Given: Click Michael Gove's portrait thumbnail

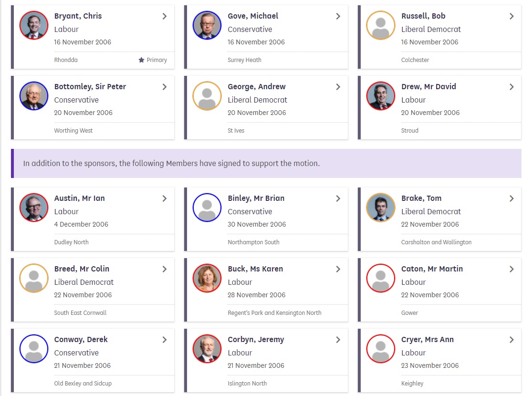Looking at the screenshot, I should 207,25.
